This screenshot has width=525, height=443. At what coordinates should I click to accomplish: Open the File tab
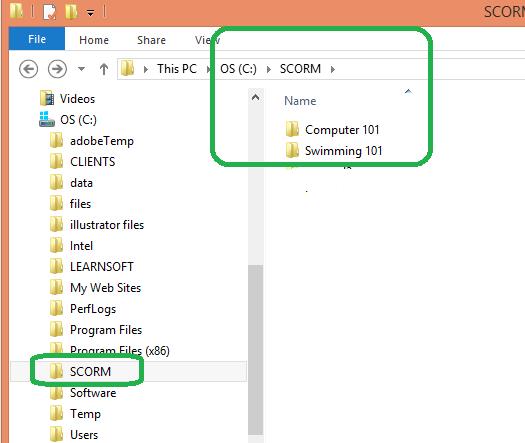pos(37,39)
